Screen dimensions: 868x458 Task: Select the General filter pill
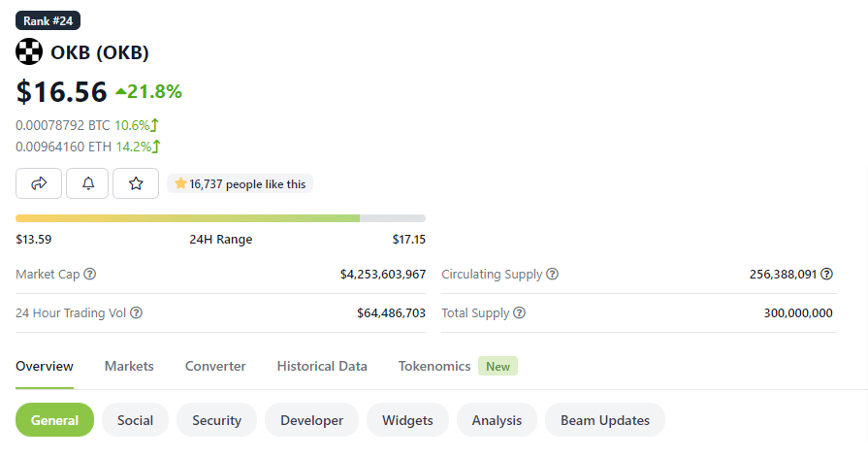54,420
